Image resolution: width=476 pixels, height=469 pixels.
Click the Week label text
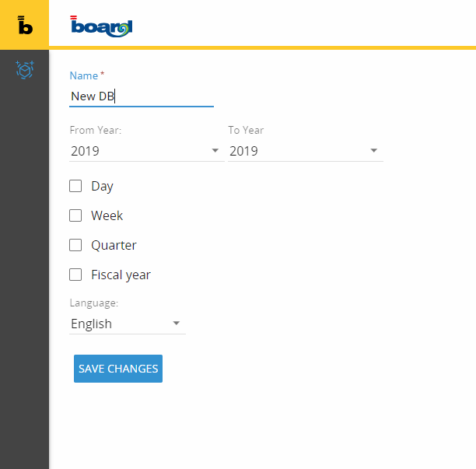click(107, 216)
